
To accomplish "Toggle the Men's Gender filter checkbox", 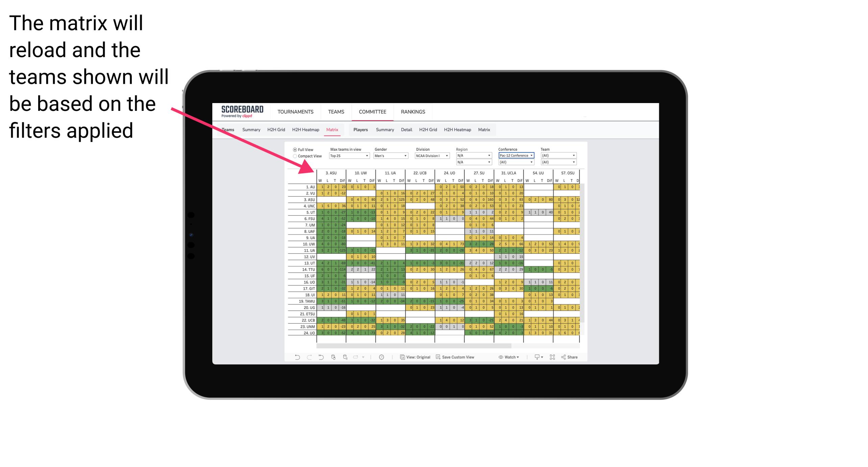I will tap(389, 156).
